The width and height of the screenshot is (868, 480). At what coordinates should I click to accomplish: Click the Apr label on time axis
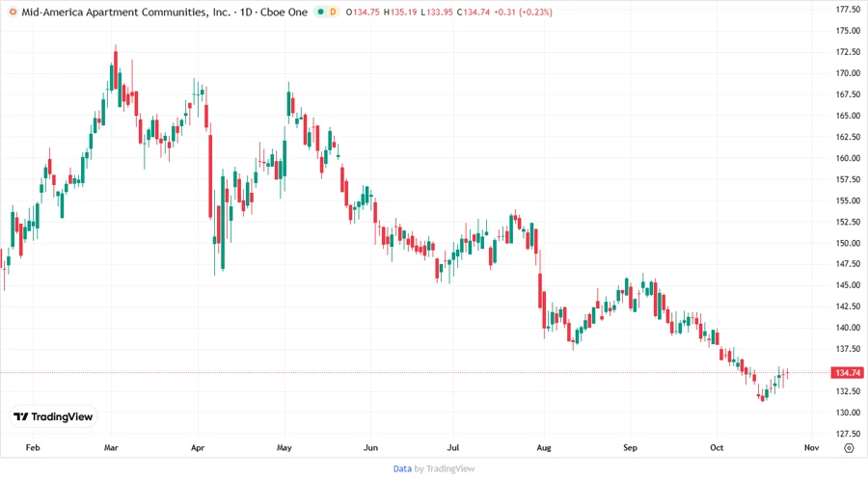[198, 447]
